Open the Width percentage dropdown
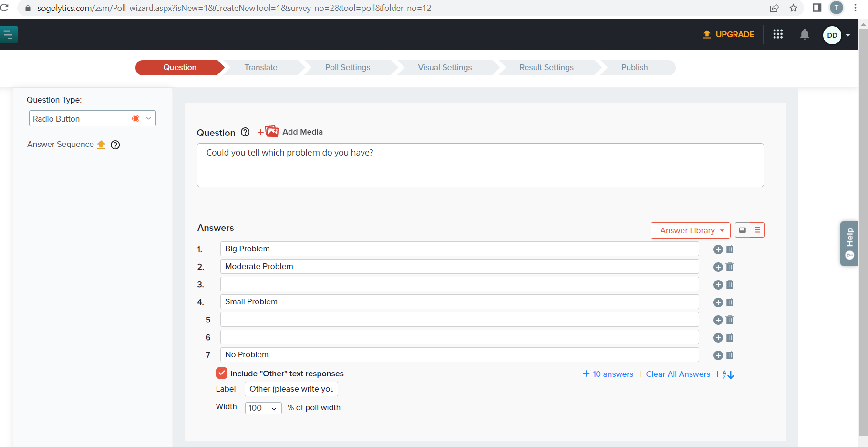 point(263,408)
